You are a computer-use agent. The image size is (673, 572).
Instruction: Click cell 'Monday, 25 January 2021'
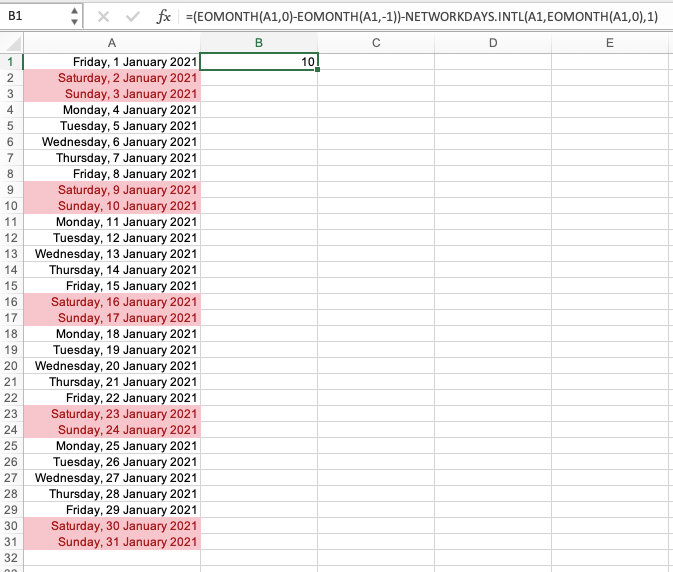(112, 446)
